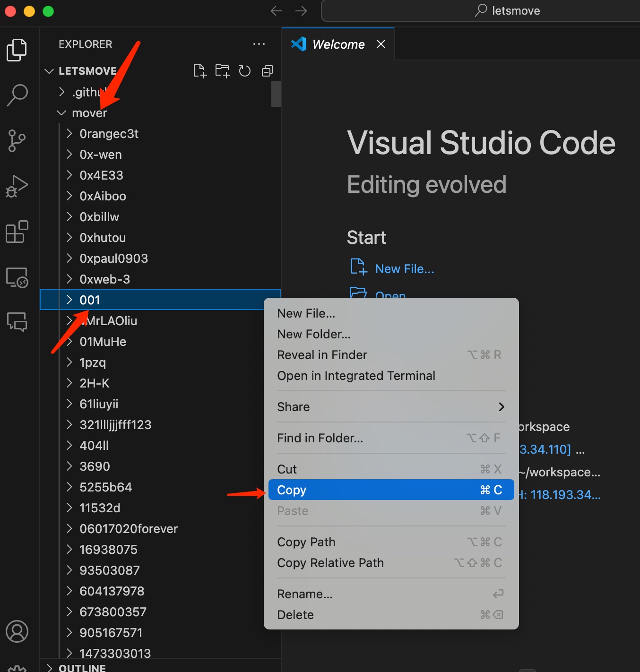Screen dimensions: 640x672
Task: Expand the 0xbillw folder
Action: tap(161, 217)
